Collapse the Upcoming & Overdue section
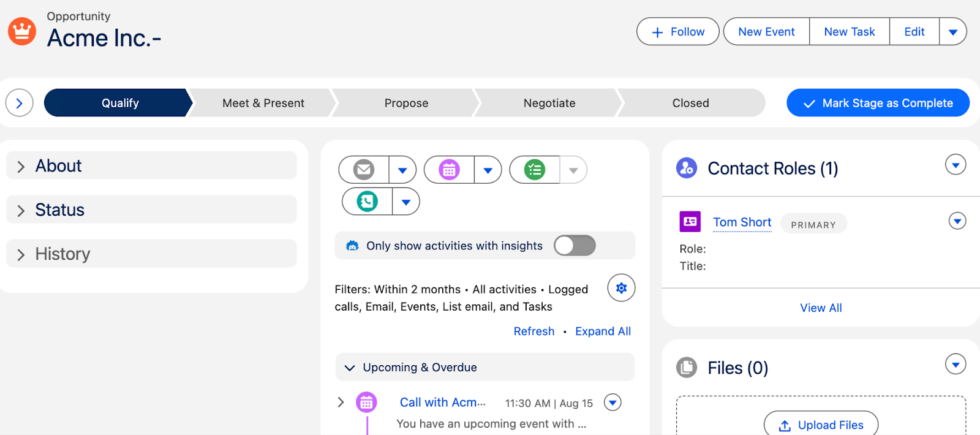Screen dimensions: 980x435 pyautogui.click(x=350, y=368)
